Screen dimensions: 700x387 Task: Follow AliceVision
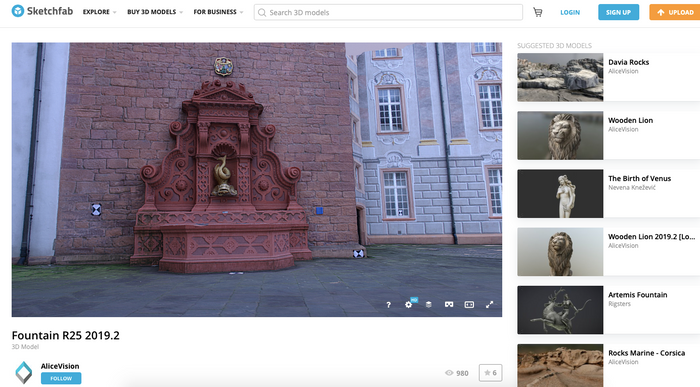pyautogui.click(x=61, y=379)
